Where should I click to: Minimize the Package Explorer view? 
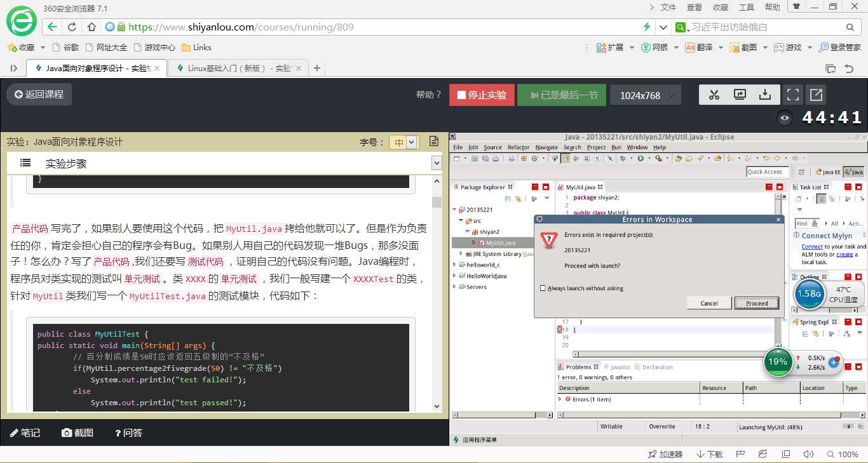[x=535, y=187]
